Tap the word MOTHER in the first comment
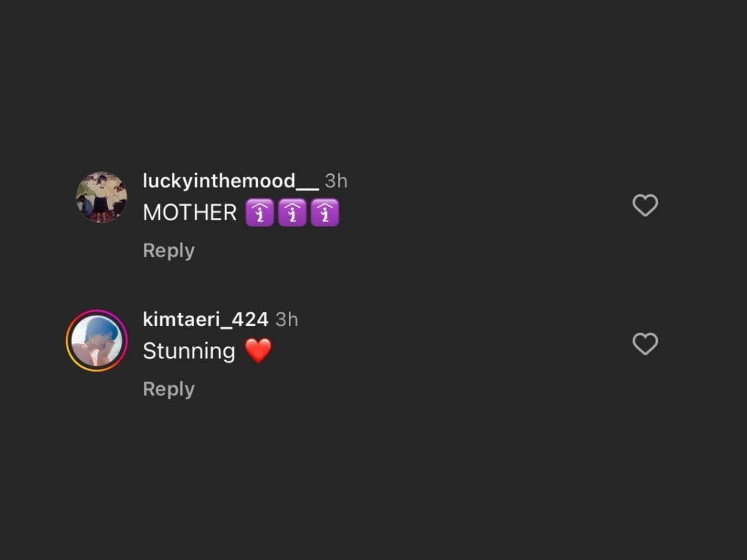Screen dimensions: 747x560 (190, 213)
